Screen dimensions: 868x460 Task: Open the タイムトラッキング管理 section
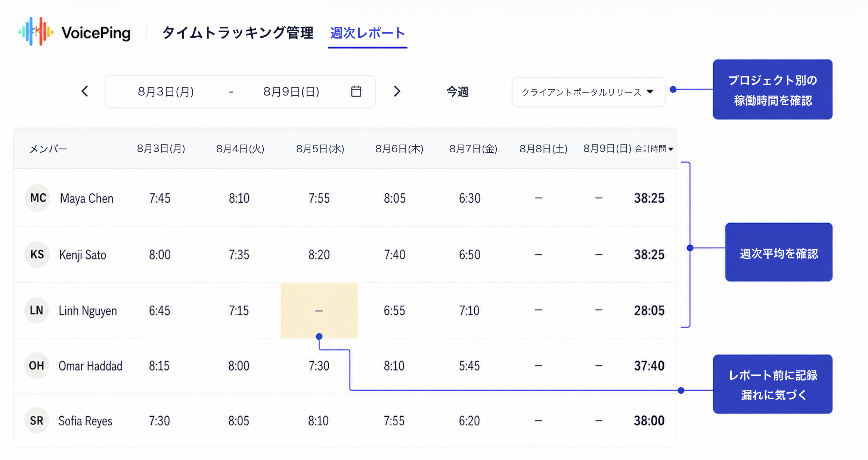(x=238, y=33)
